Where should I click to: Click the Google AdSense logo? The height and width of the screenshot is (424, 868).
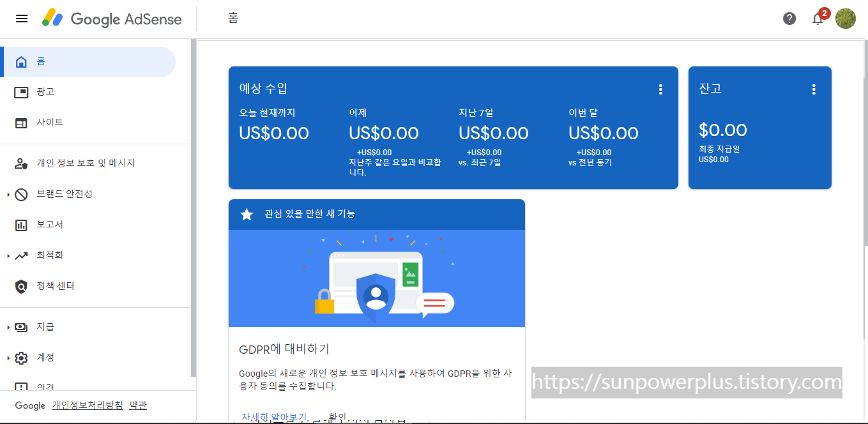coord(112,19)
